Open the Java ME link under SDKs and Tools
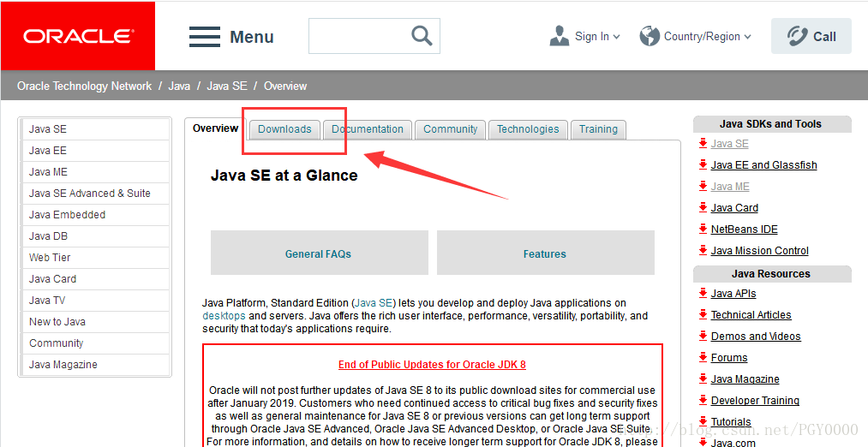This screenshot has width=868, height=447. (729, 187)
